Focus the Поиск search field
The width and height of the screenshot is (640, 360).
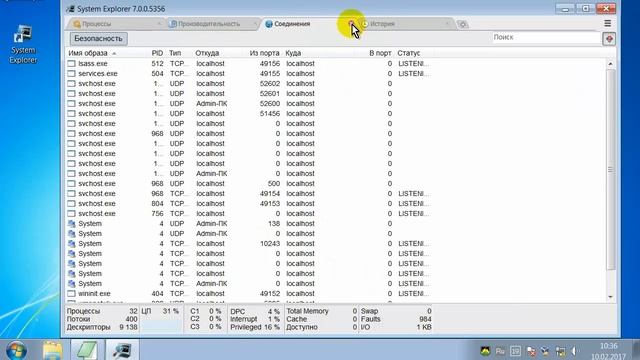(546, 38)
